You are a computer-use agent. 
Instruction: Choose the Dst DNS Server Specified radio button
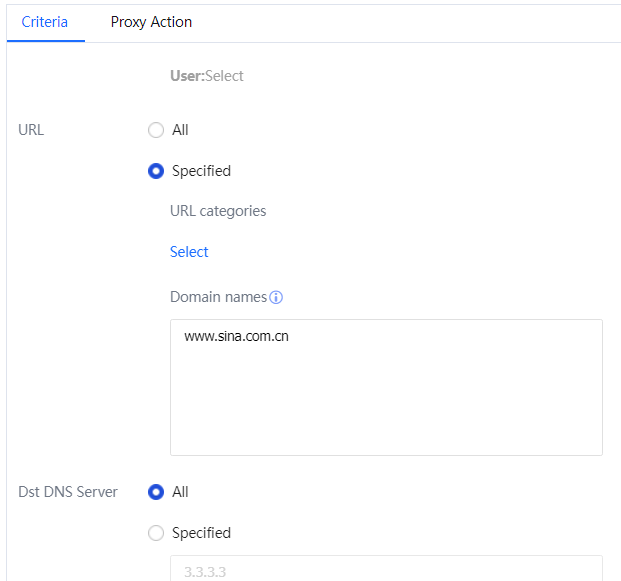tap(156, 533)
